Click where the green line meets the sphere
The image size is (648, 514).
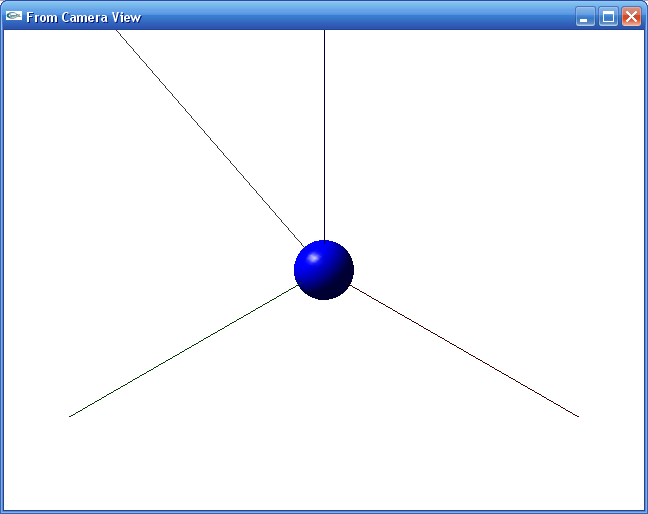pos(298,286)
